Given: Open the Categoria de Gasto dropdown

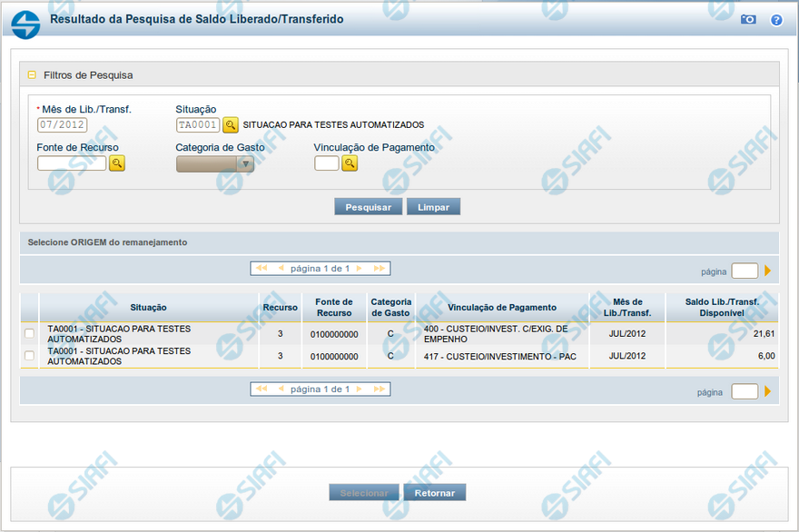Looking at the screenshot, I should pos(215,164).
